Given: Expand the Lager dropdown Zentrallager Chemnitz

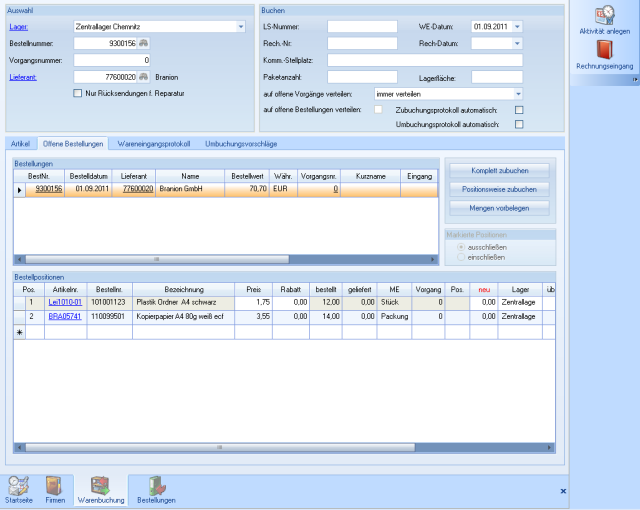Looking at the screenshot, I should [240, 27].
